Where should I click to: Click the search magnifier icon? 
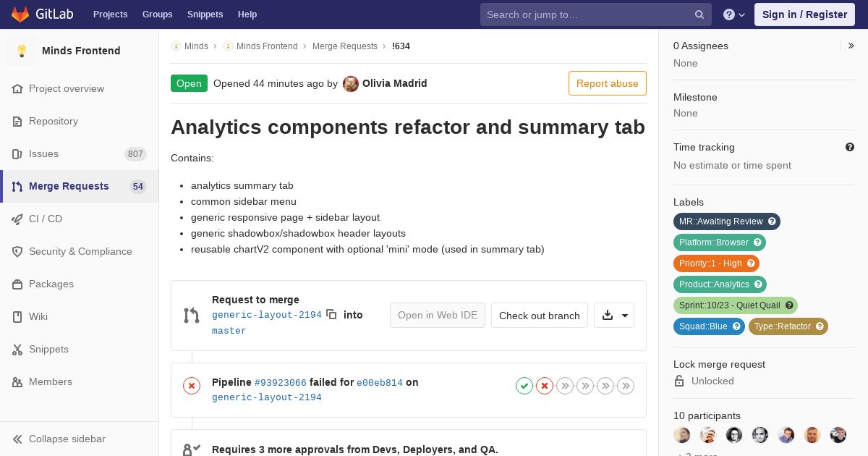[x=699, y=14]
